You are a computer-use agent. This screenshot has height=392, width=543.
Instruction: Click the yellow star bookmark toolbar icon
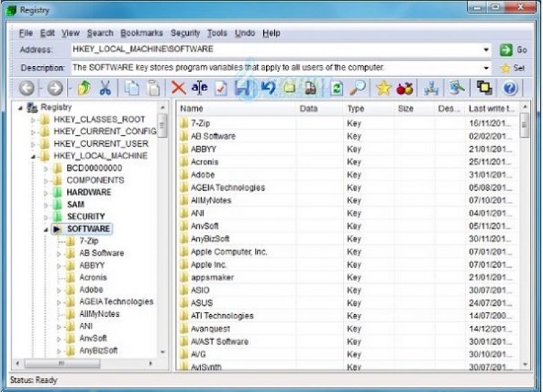tap(384, 88)
